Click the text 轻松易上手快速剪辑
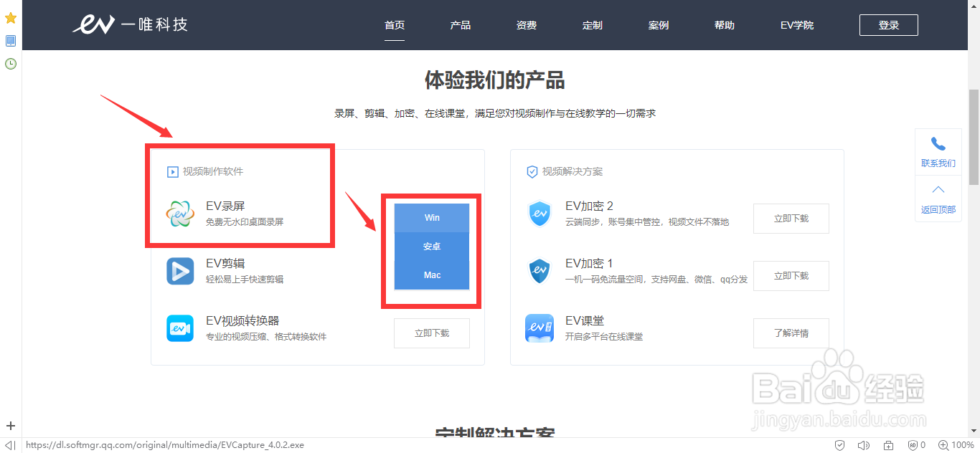 (x=245, y=280)
